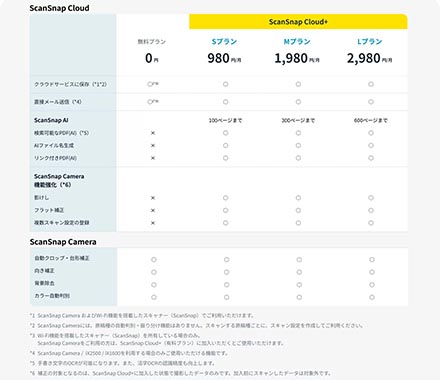Click the Mプラン circle for 複数スキャン設定の登録
The image size is (440, 380).
(298, 223)
